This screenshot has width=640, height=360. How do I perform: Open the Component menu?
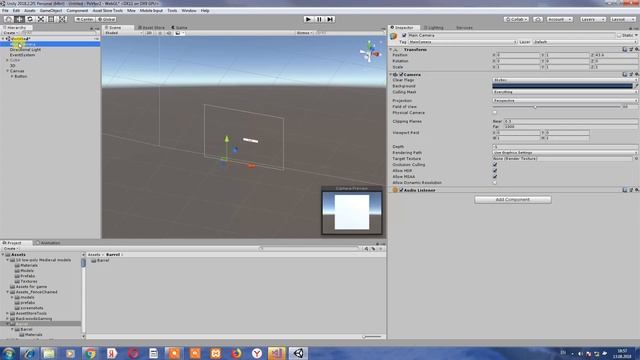[77, 11]
